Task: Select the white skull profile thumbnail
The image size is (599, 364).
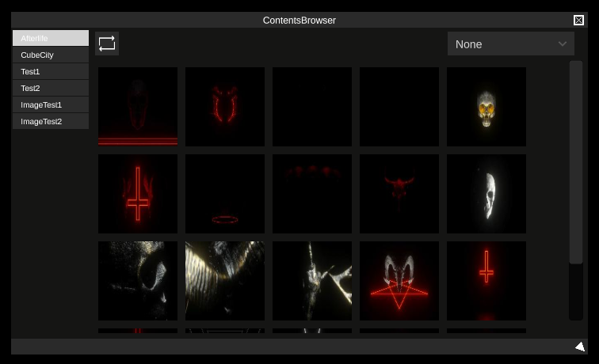Action: click(486, 194)
